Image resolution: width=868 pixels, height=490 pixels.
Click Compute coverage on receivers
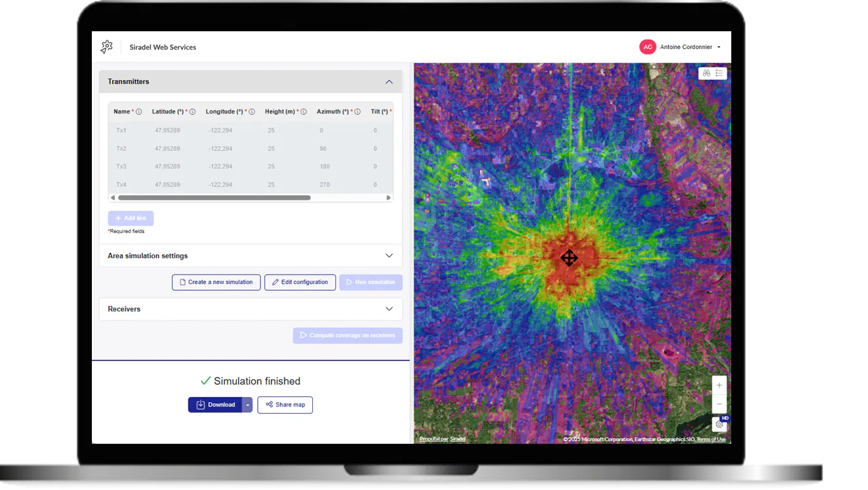pos(348,335)
